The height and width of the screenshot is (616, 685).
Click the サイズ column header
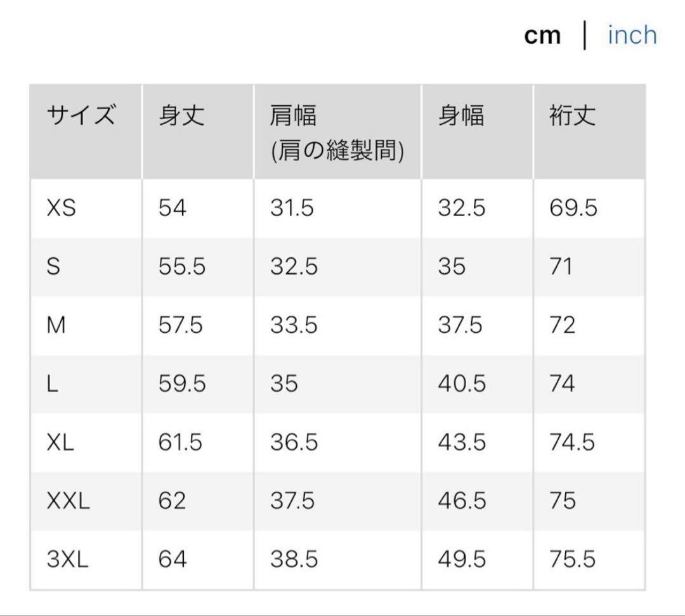pyautogui.click(x=81, y=117)
